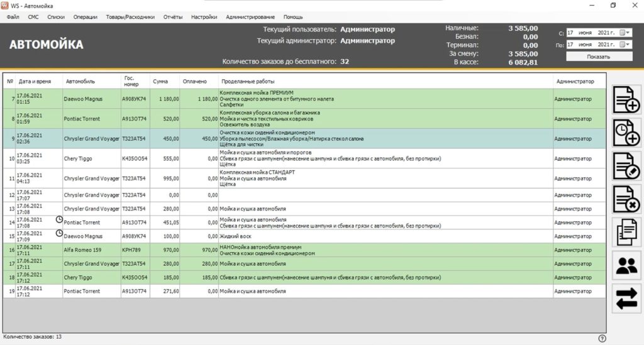The image size is (644, 345).
Task: Select order 19 with sum 271,60
Action: [x=304, y=291]
